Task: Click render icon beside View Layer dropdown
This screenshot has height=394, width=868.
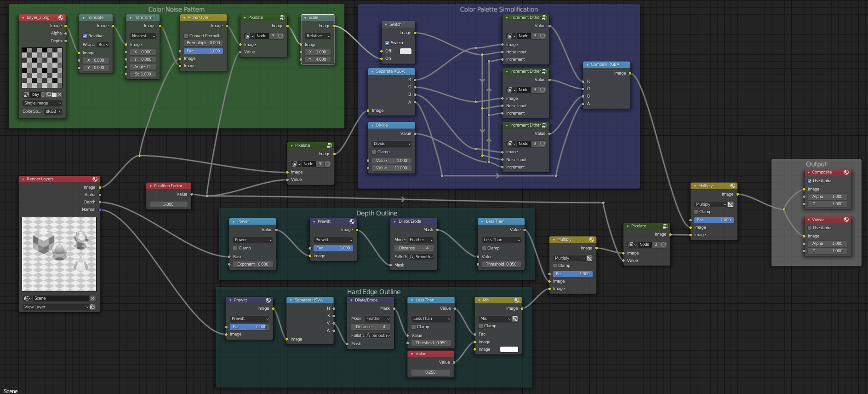Action: (x=93, y=307)
